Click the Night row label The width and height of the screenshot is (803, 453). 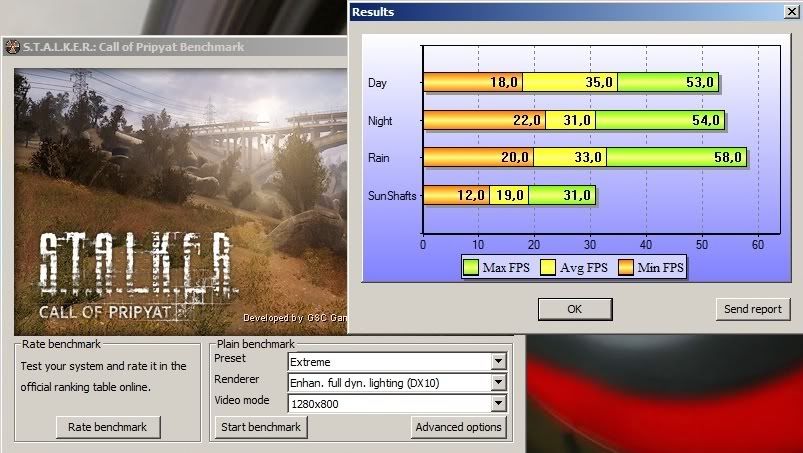pos(380,121)
